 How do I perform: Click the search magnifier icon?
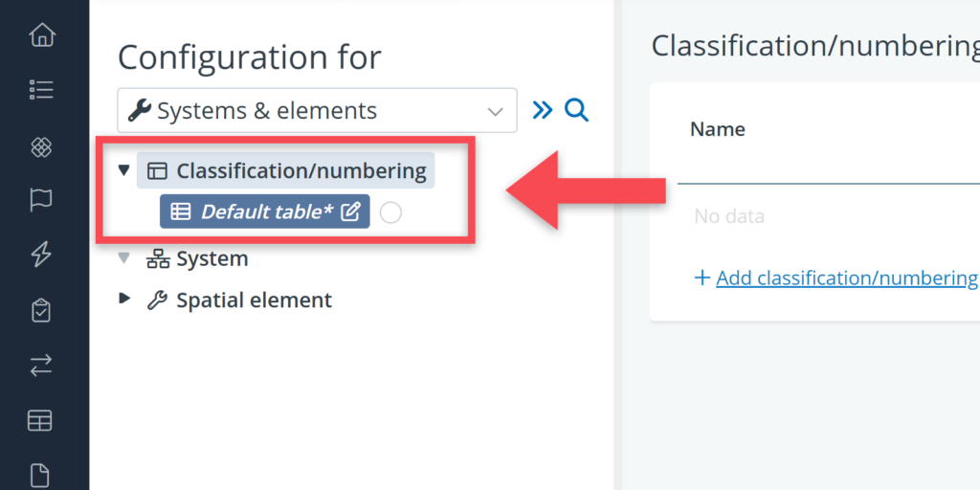(576, 110)
